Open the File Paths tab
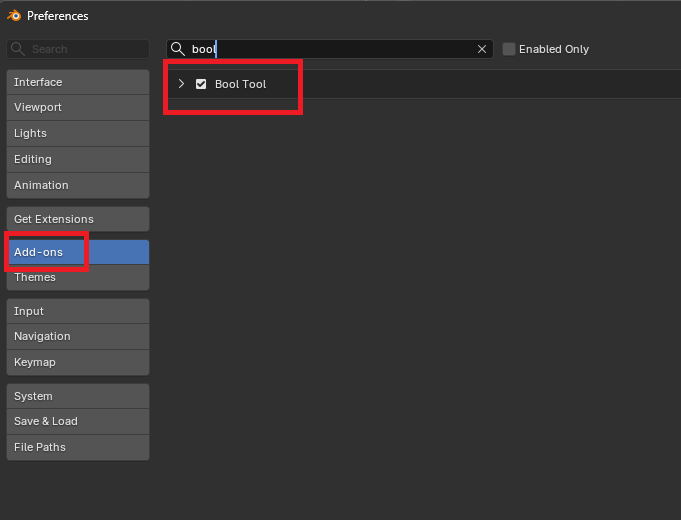Screen dimensions: 681x520 78,447
